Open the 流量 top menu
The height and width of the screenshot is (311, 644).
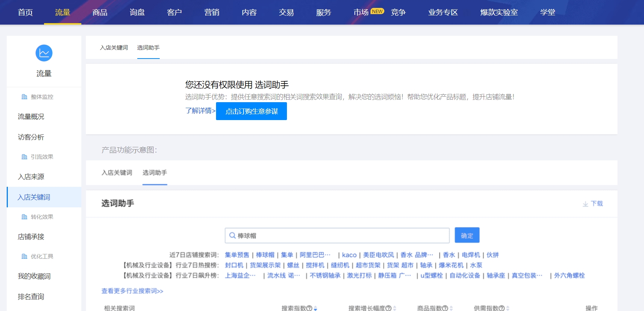[x=63, y=12]
